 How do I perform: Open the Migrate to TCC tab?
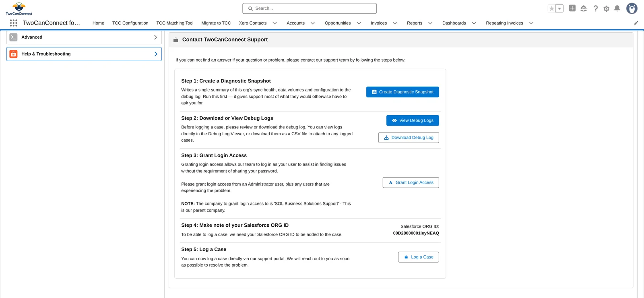click(x=216, y=23)
